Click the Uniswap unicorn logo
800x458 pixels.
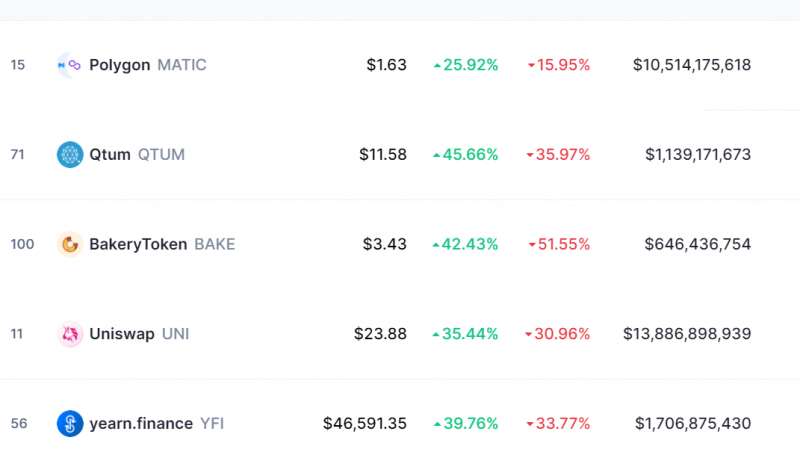click(x=70, y=334)
